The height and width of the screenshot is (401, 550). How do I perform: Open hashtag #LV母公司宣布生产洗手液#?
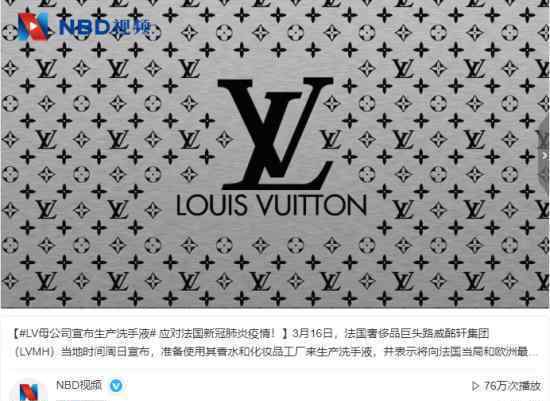pyautogui.click(x=88, y=333)
